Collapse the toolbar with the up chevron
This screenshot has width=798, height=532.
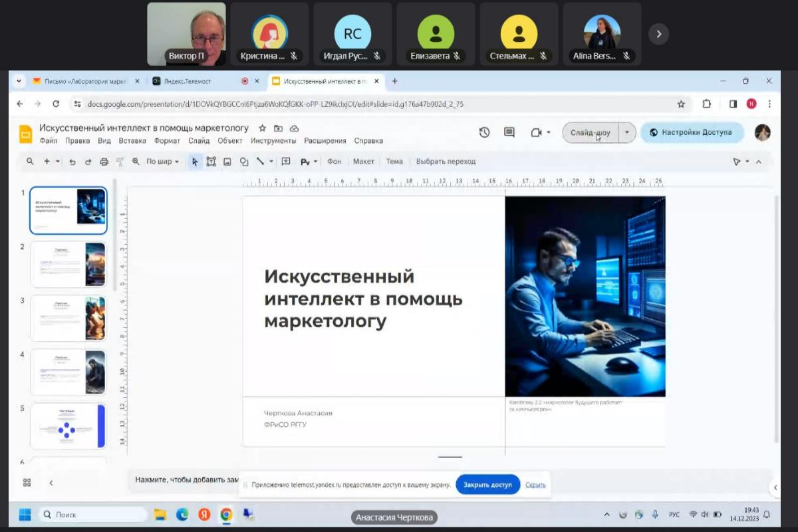[x=759, y=162]
